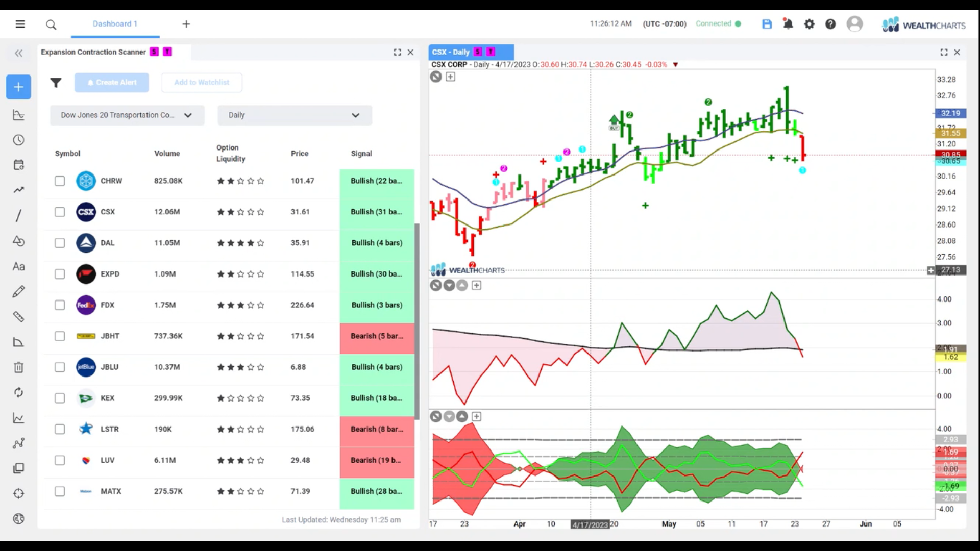Sort by Signal column header
Screen dimensions: 980x551
tap(361, 154)
